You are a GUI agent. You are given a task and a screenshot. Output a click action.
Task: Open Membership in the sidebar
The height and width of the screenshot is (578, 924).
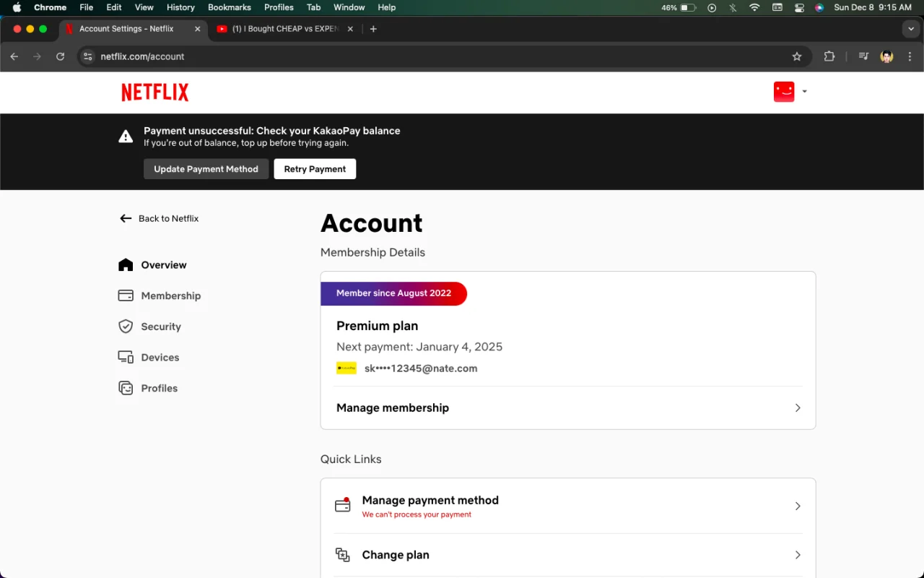point(171,296)
